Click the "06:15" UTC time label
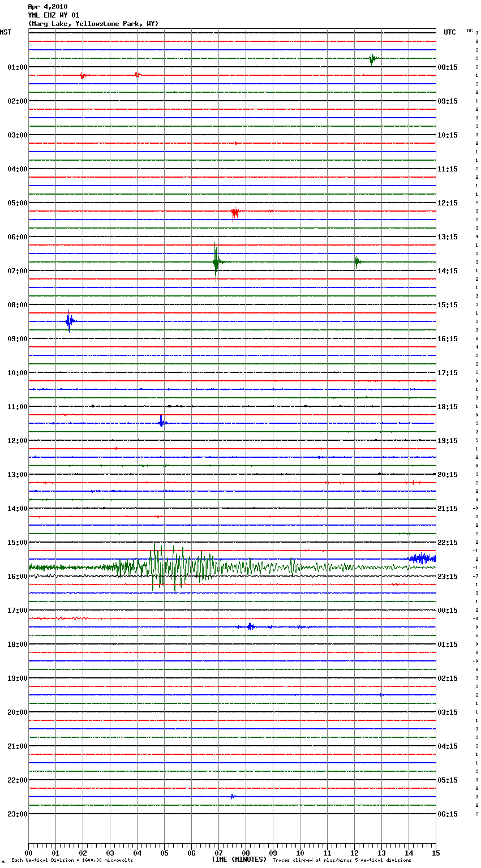 point(448,814)
